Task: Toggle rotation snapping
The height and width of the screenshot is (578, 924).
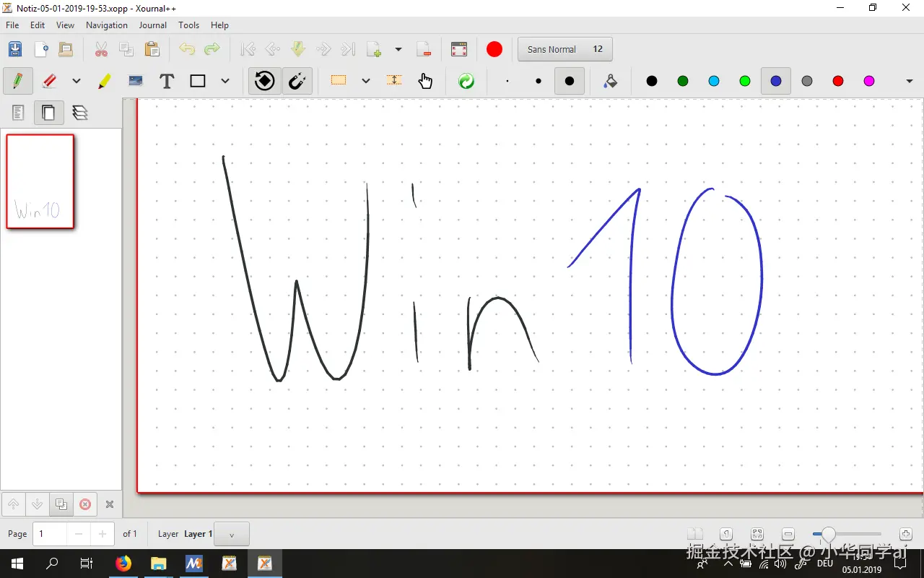Action: 265,81
